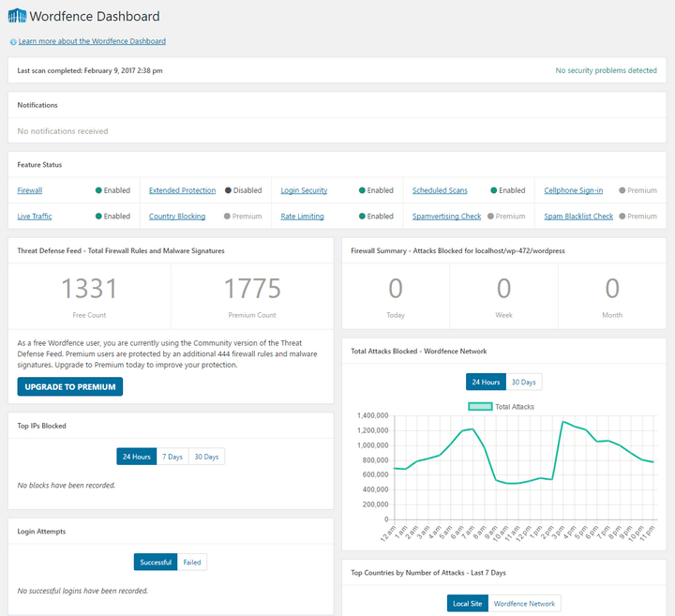Open the Spamvertising Check link
This screenshot has width=675, height=616.
(x=446, y=216)
